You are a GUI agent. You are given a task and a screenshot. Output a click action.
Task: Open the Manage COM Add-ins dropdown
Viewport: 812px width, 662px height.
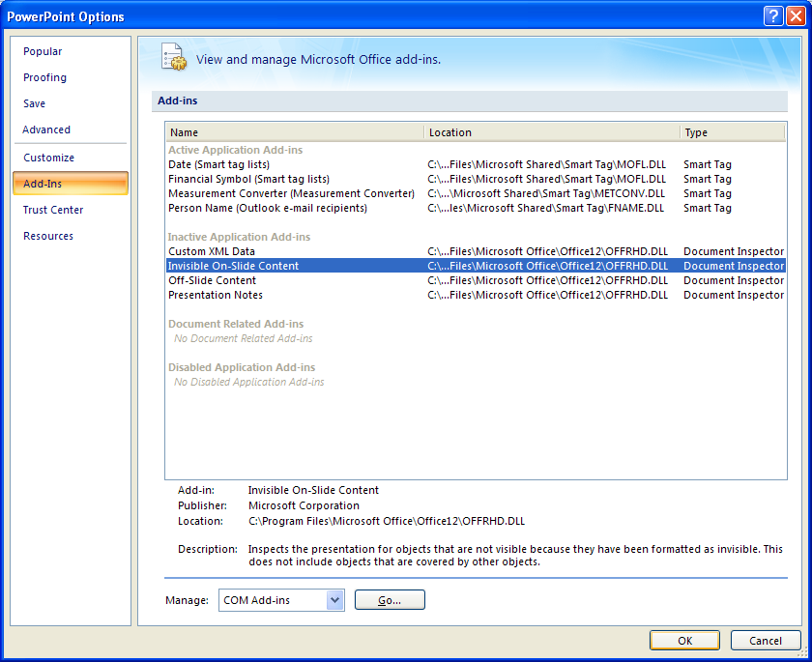tap(281, 600)
